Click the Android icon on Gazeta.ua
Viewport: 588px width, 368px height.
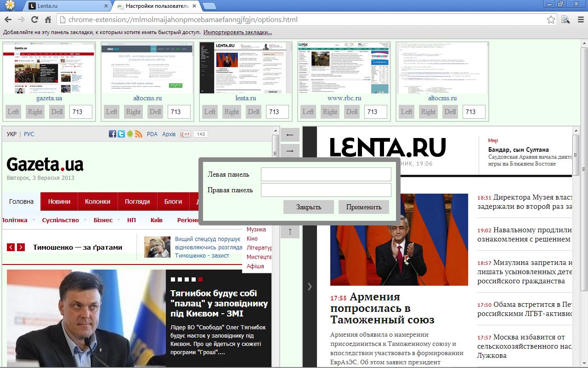pos(130,134)
